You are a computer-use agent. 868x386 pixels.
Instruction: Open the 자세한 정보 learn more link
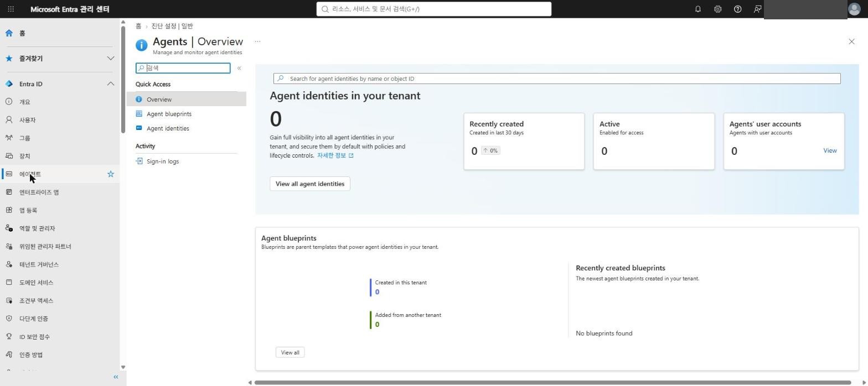pyautogui.click(x=335, y=155)
